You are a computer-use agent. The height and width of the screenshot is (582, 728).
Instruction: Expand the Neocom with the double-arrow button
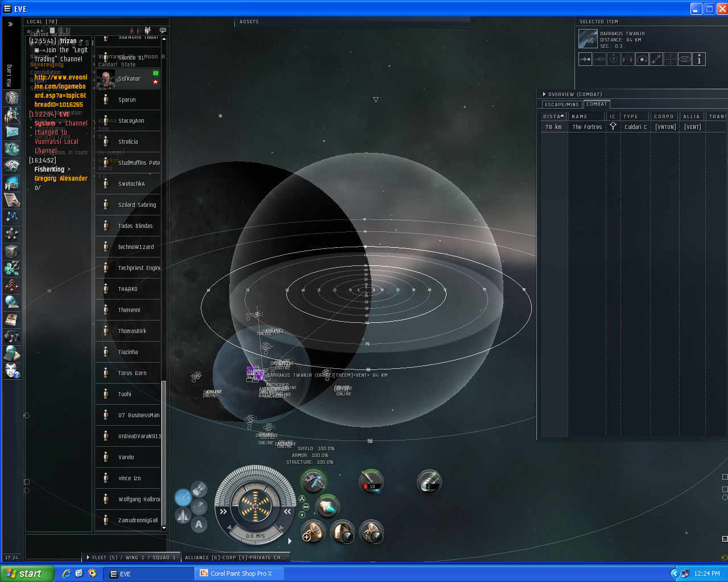coord(10,24)
